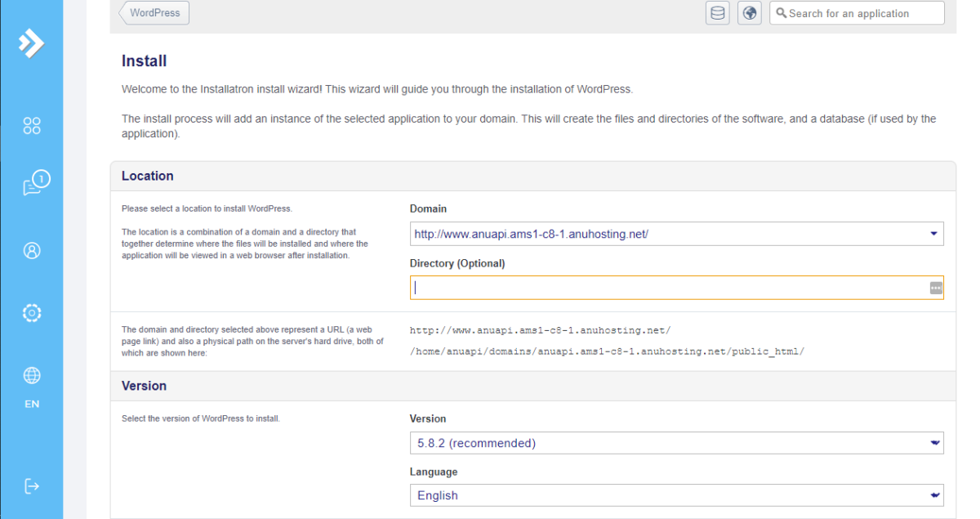
Task: Click the Installatron logo at sidebar top
Action: click(x=31, y=44)
